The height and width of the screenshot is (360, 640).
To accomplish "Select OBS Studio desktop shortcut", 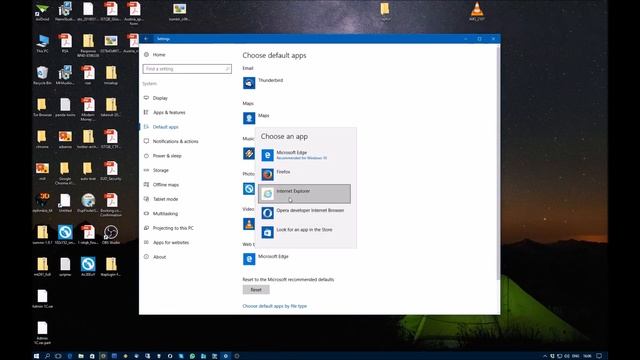I will pyautogui.click(x=111, y=235).
